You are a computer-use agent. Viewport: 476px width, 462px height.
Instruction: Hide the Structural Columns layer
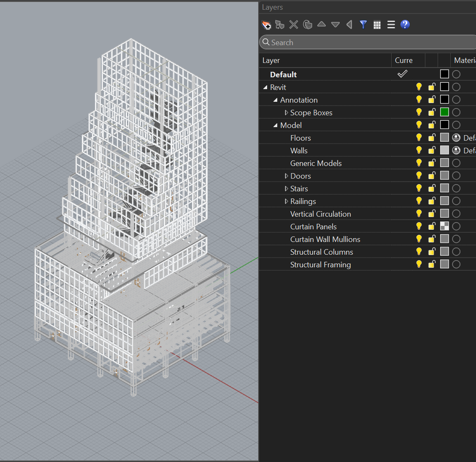(x=419, y=251)
